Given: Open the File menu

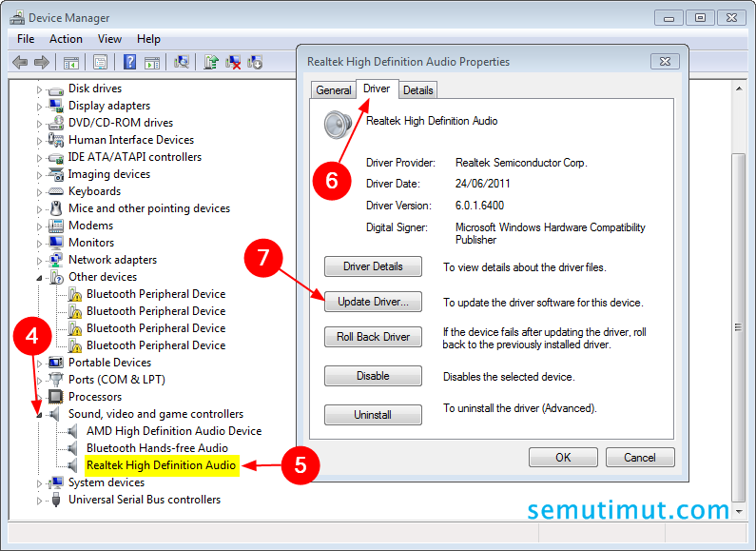Looking at the screenshot, I should click(26, 39).
